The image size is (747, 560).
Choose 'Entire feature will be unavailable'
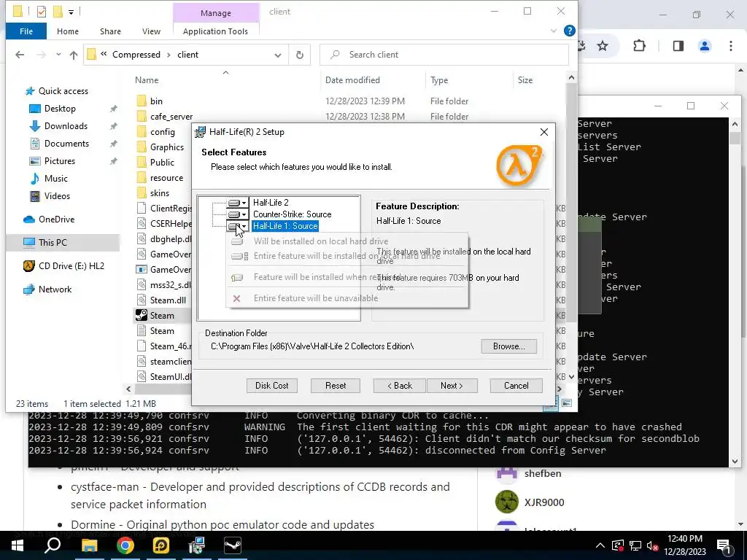(x=315, y=298)
